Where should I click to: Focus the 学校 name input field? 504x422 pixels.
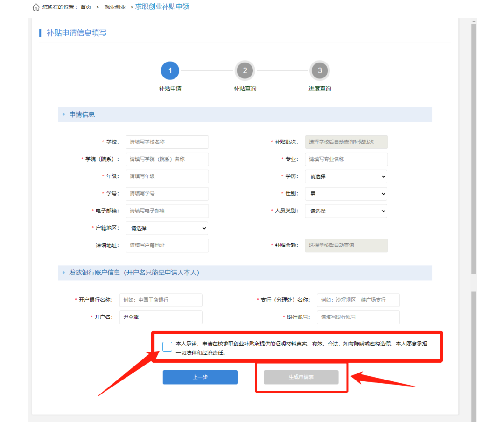pyautogui.click(x=167, y=142)
